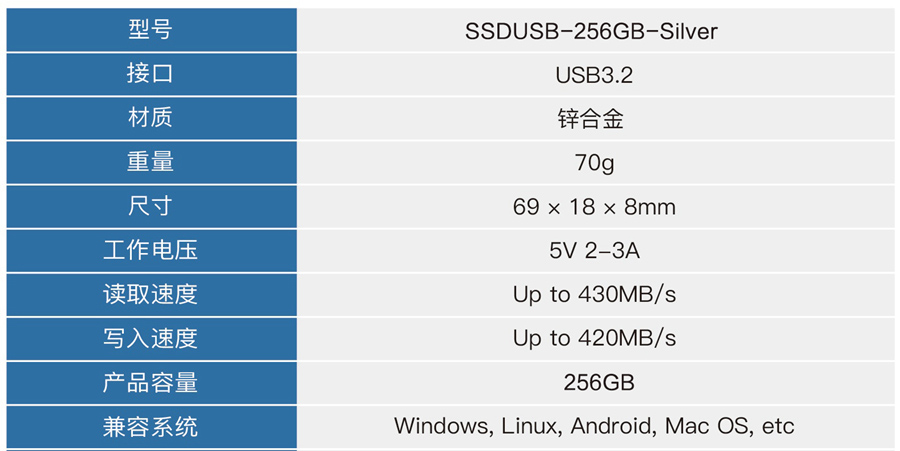Image resolution: width=900 pixels, height=451 pixels.
Task: Click the 尺寸 label cell
Action: tap(152, 207)
